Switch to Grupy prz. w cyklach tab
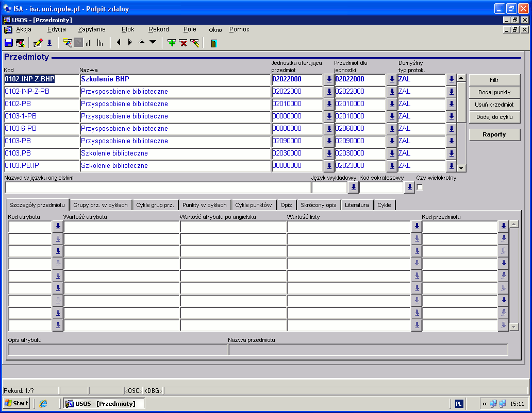Screen dimensions: 532x413 point(101,205)
